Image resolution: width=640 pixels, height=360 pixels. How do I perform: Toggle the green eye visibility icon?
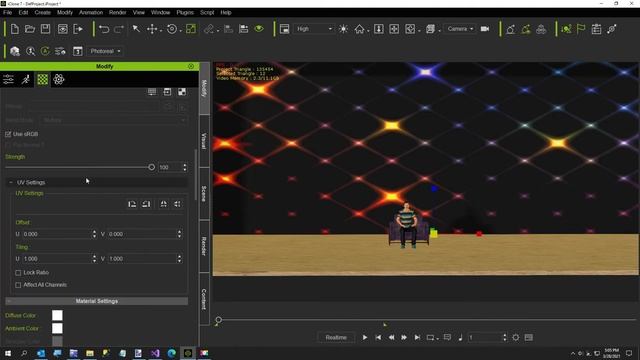tap(259, 29)
